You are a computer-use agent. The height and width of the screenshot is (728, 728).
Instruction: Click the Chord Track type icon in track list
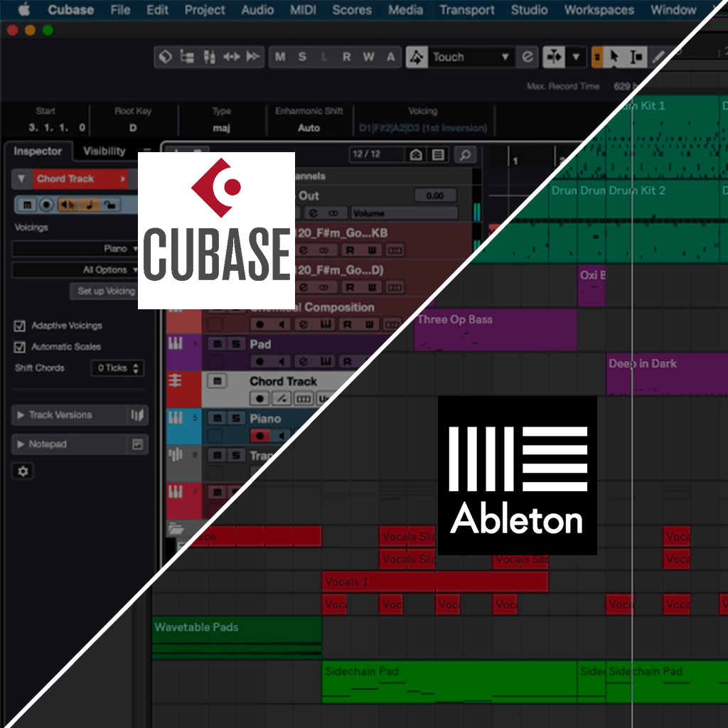[175, 381]
